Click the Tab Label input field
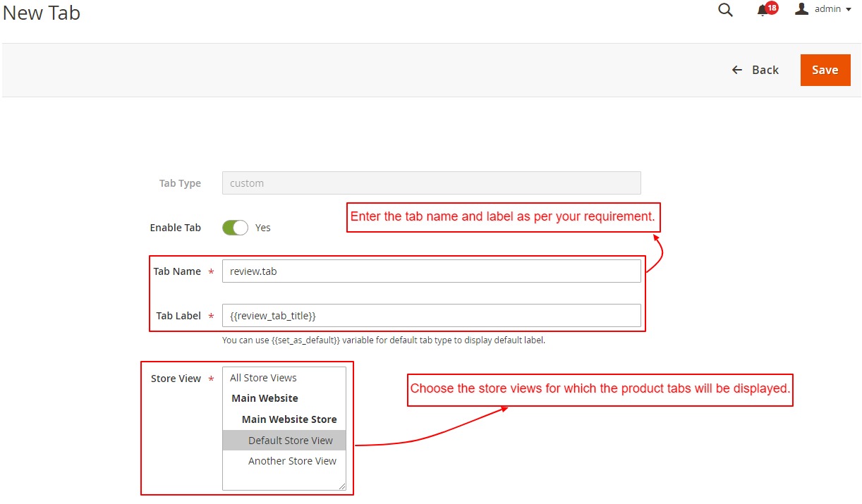 pyautogui.click(x=431, y=315)
